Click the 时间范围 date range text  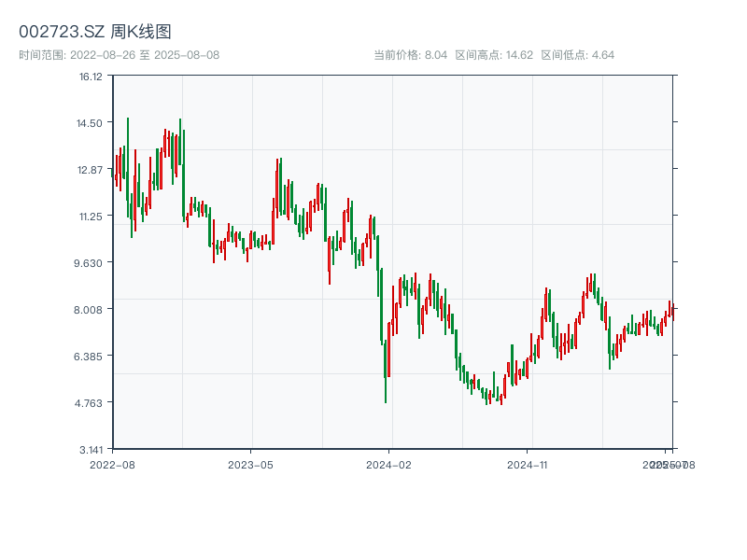119,55
